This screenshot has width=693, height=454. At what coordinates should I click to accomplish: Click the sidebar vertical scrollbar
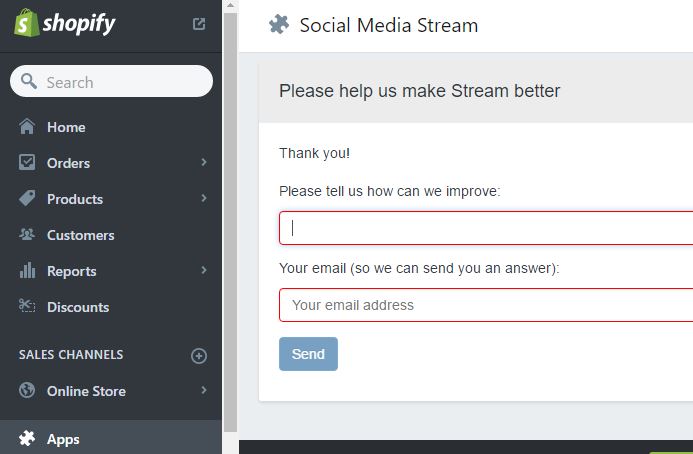click(x=230, y=222)
